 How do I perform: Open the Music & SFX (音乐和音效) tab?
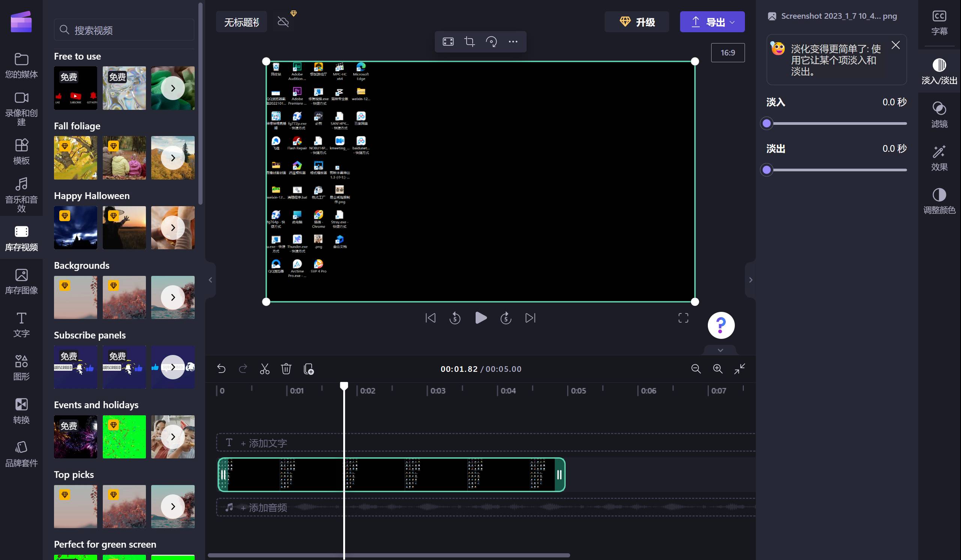pyautogui.click(x=21, y=195)
